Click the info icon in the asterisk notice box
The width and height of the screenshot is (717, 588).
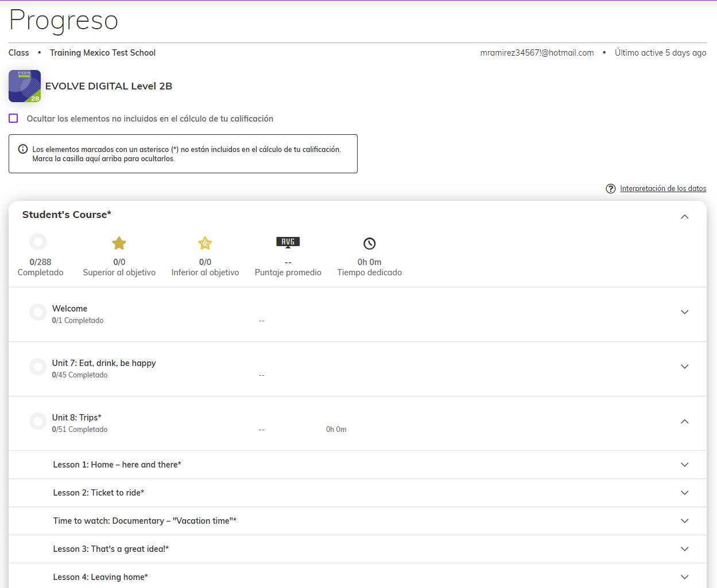click(x=23, y=149)
